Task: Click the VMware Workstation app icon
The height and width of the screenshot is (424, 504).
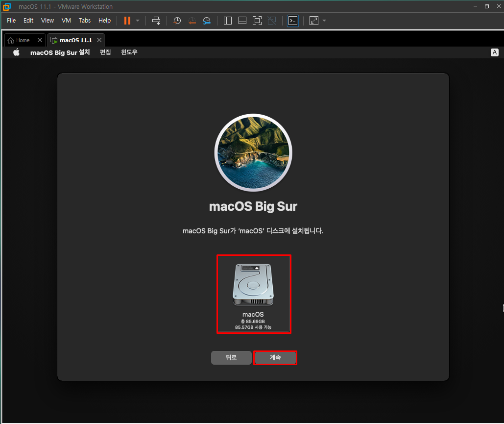Action: coord(7,6)
